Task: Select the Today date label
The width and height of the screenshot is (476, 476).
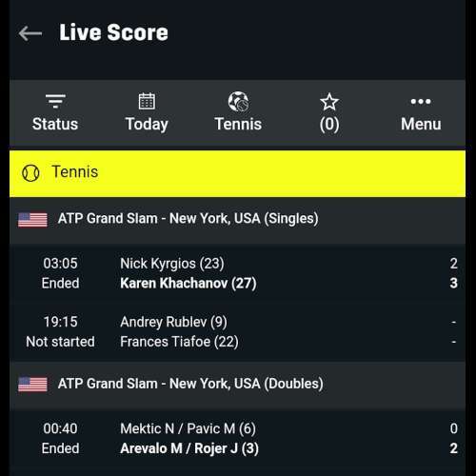Action: [147, 124]
